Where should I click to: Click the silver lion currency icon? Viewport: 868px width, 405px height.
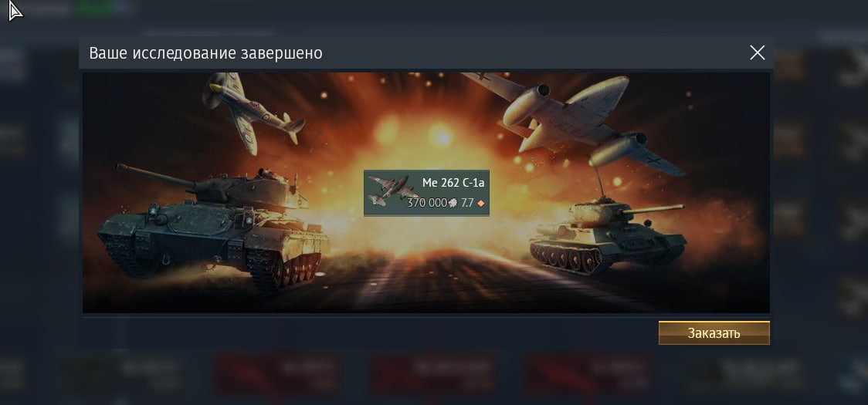[453, 203]
